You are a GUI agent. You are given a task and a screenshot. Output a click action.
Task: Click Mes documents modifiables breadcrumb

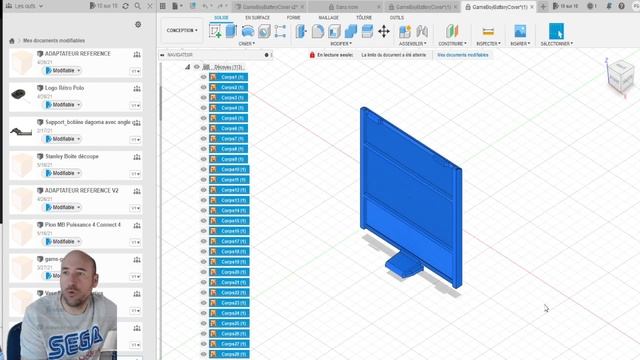(54, 41)
